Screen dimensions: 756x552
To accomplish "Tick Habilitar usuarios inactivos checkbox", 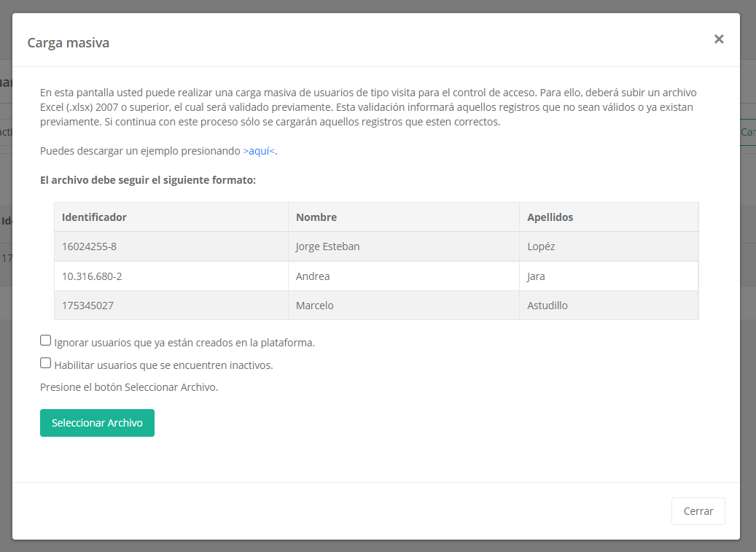I will point(46,363).
